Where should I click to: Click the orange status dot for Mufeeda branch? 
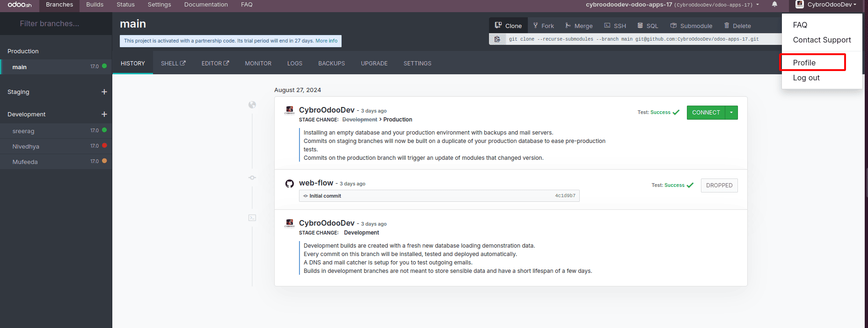104,161
